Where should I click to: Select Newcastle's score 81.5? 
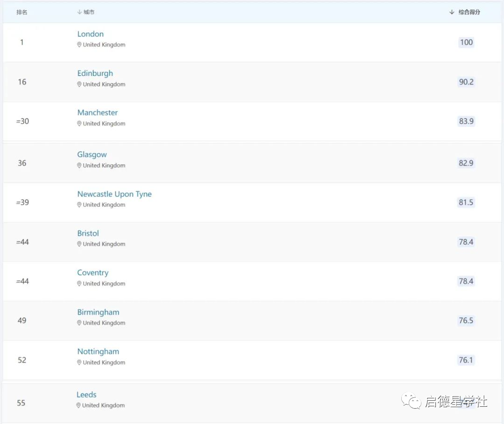tap(466, 202)
